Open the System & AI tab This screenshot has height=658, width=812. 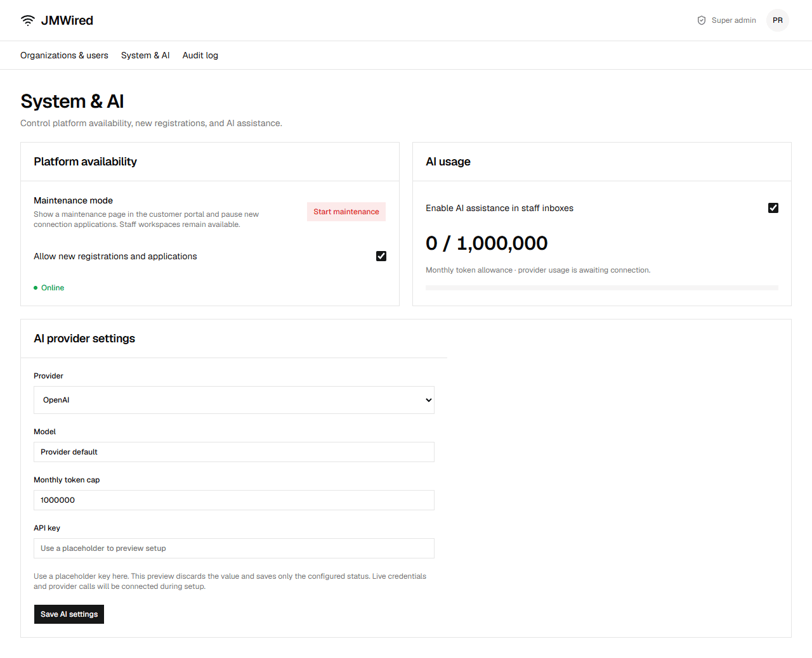click(145, 55)
